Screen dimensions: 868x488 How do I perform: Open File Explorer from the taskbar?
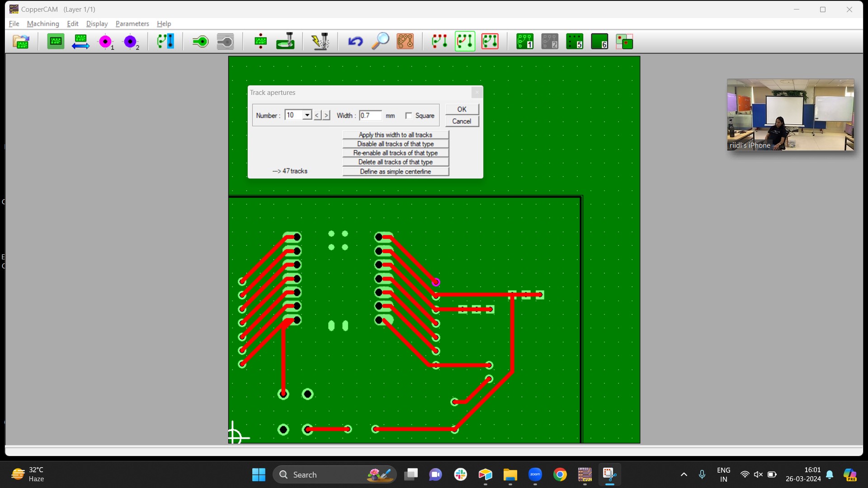[x=510, y=474]
